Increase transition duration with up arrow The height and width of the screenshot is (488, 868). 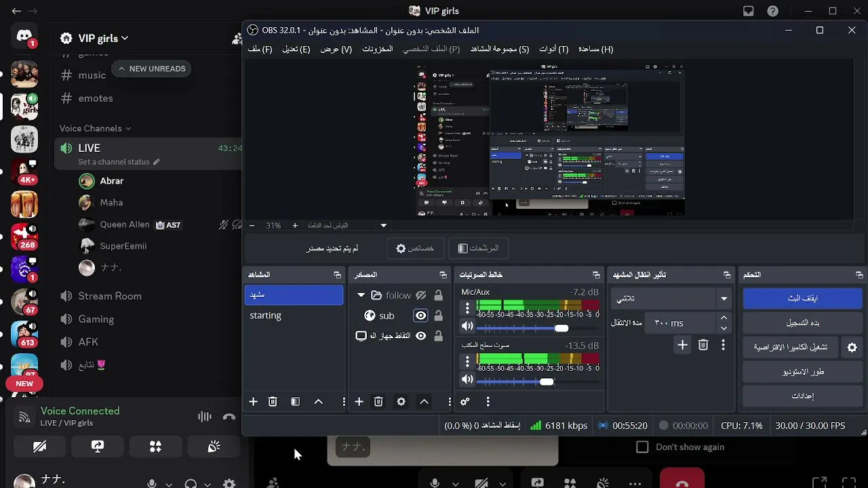tap(724, 318)
